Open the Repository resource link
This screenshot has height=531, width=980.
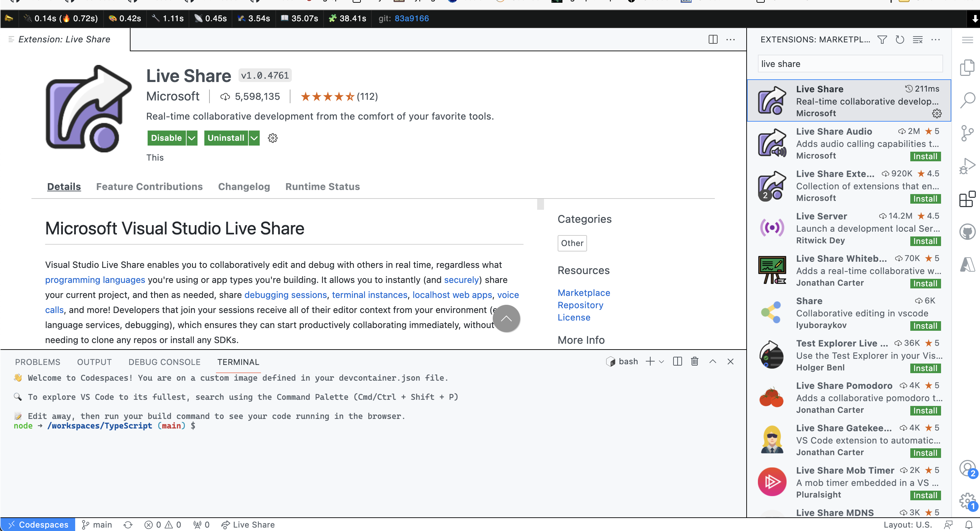pos(580,305)
